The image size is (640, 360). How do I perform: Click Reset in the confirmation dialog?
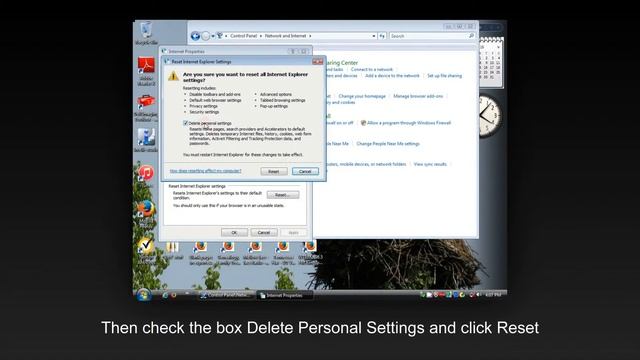(x=273, y=171)
